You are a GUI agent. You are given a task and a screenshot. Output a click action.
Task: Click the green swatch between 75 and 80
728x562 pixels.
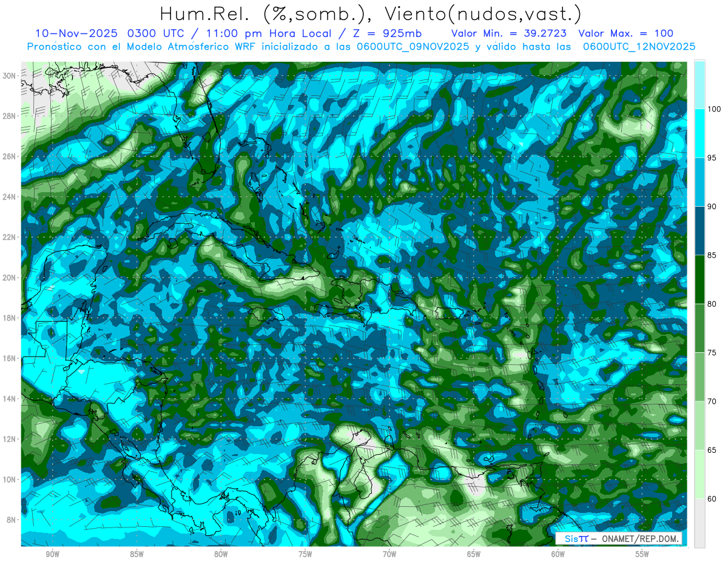[x=699, y=328]
